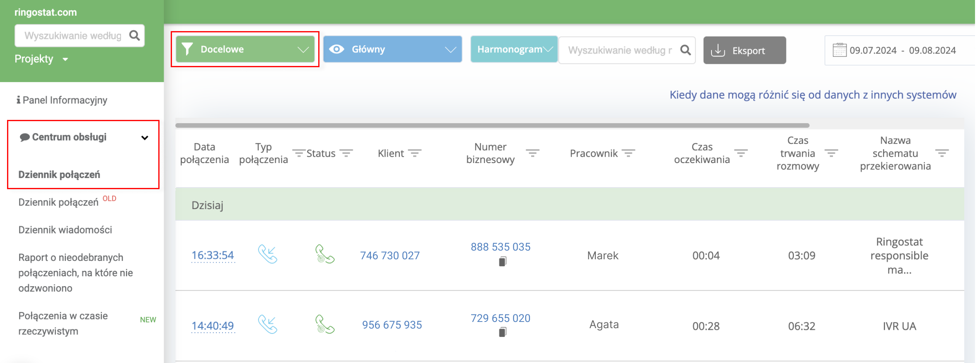Click business number 888 535 035
The height and width of the screenshot is (363, 980).
pyautogui.click(x=501, y=247)
